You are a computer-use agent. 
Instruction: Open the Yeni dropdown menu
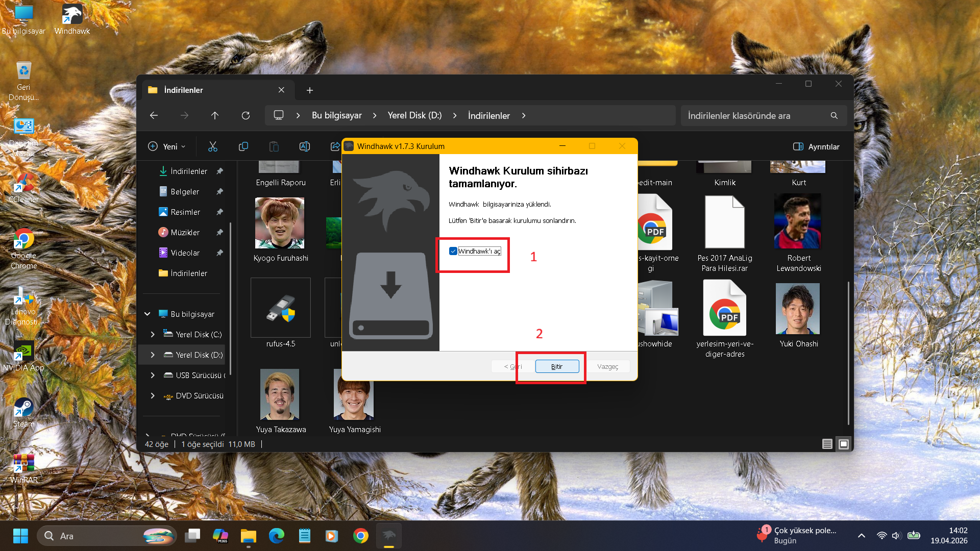click(166, 146)
